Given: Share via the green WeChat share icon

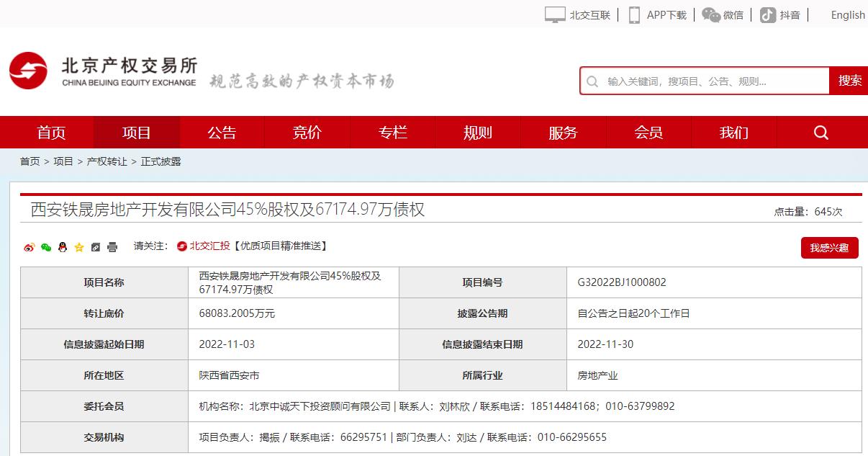Looking at the screenshot, I should point(46,247).
